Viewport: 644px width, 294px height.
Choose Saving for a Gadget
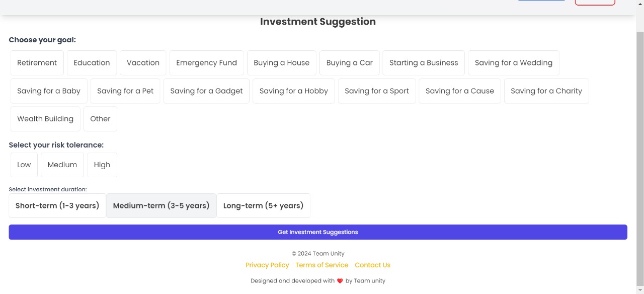click(x=206, y=91)
